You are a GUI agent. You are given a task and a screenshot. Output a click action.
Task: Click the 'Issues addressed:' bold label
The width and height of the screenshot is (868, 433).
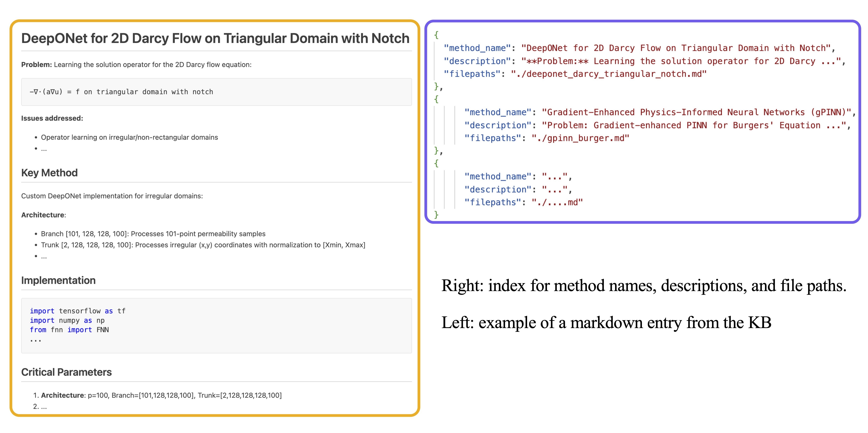click(52, 118)
